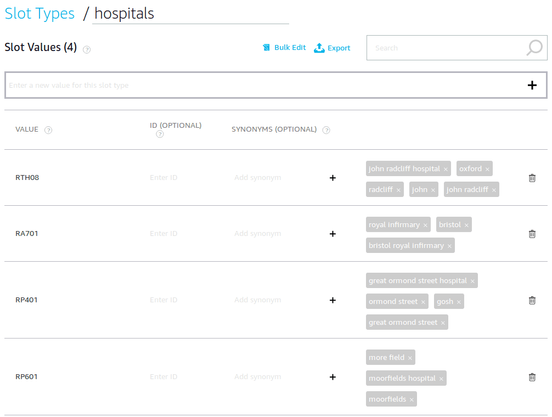This screenshot has width=552, height=417.
Task: Add new slot value with plus button
Action: pyautogui.click(x=532, y=85)
